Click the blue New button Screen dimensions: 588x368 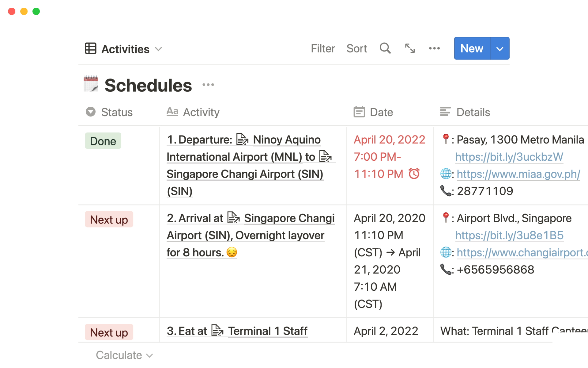tap(472, 48)
